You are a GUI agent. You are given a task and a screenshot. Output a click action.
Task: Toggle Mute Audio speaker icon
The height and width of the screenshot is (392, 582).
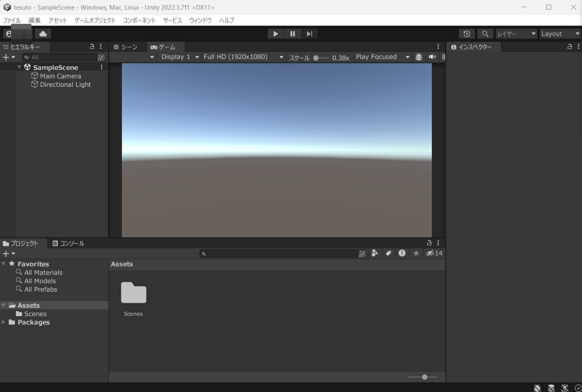[432, 57]
